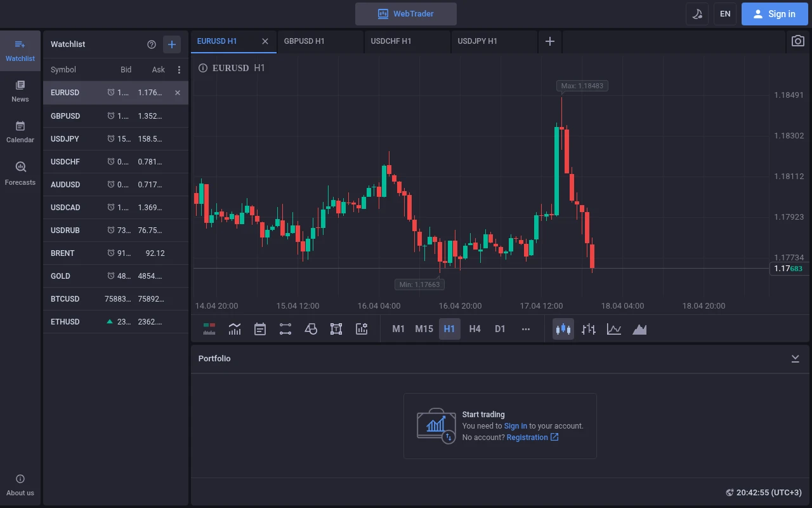Toggle dark/light theme moon button
812x508 pixels.
click(697, 14)
